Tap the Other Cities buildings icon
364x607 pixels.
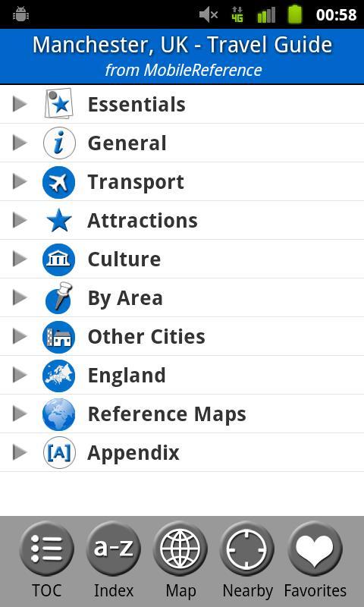click(59, 337)
